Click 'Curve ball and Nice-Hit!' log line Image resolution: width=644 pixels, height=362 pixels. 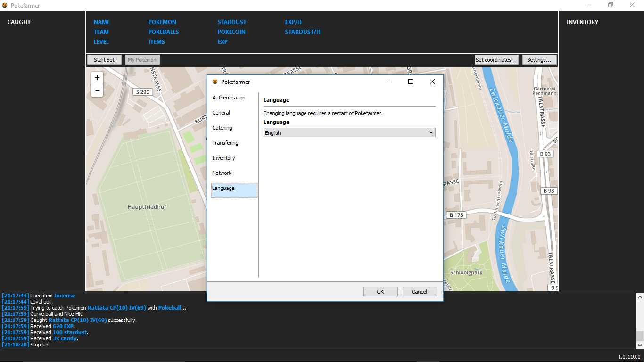[42, 314]
